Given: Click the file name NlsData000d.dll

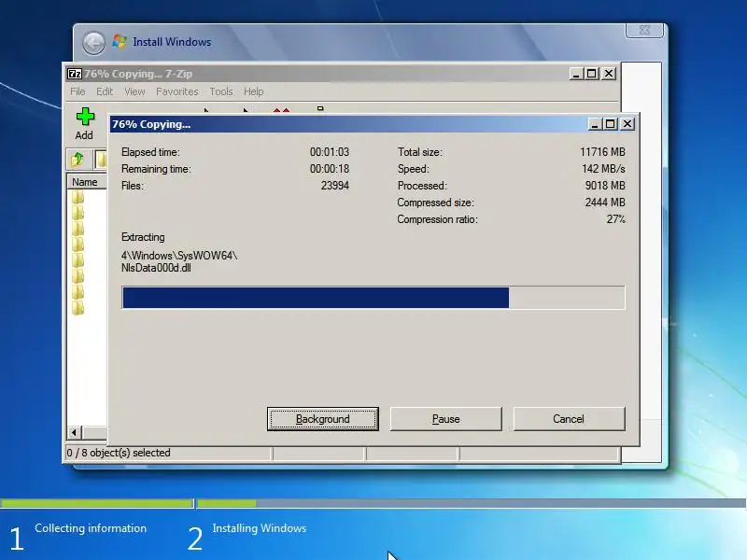Looking at the screenshot, I should (x=156, y=268).
